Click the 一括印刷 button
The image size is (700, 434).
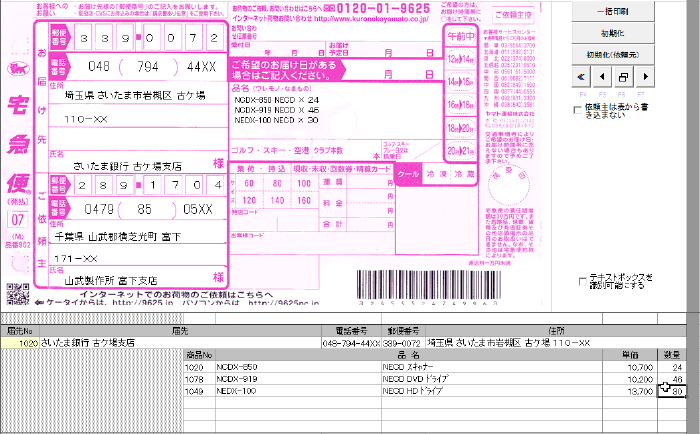[x=613, y=11]
